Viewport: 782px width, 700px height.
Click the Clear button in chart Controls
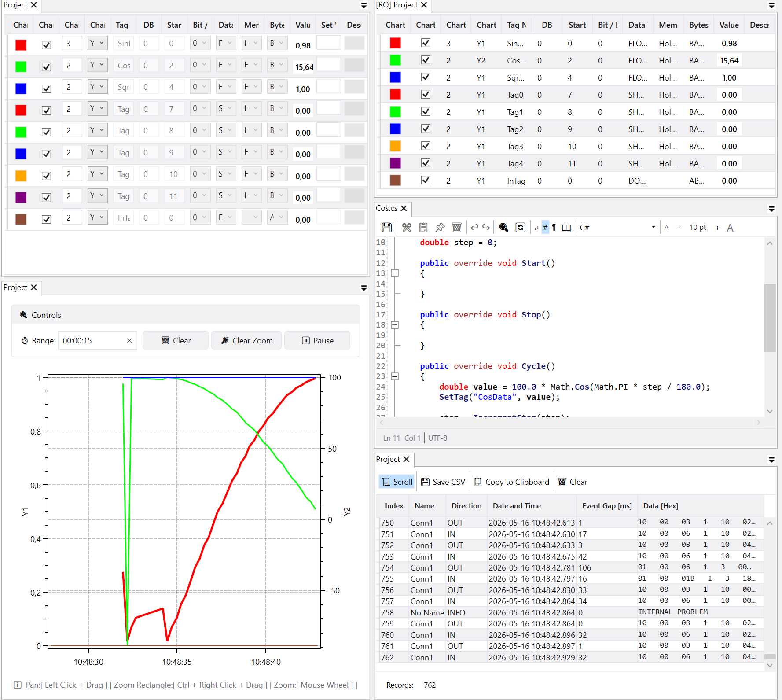point(176,340)
